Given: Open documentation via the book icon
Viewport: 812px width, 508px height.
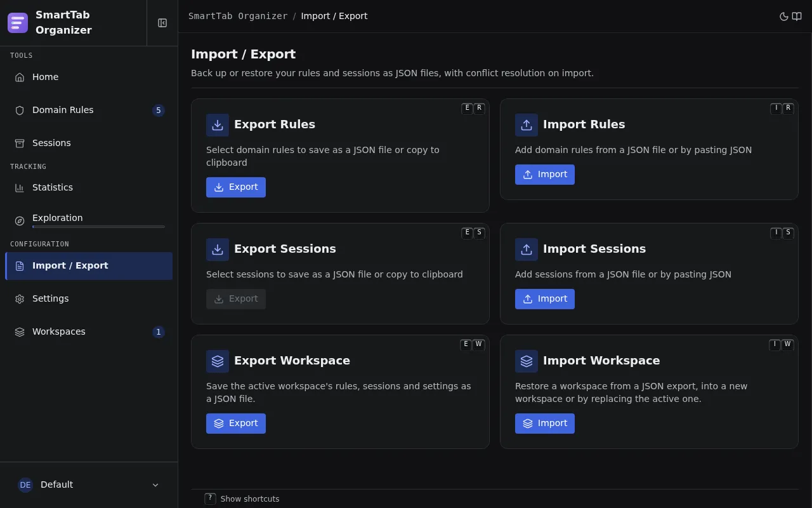Looking at the screenshot, I should click(x=797, y=17).
